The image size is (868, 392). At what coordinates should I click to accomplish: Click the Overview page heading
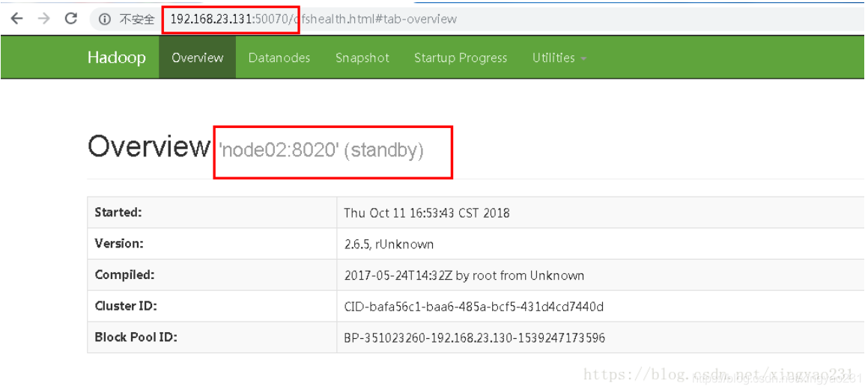(149, 147)
